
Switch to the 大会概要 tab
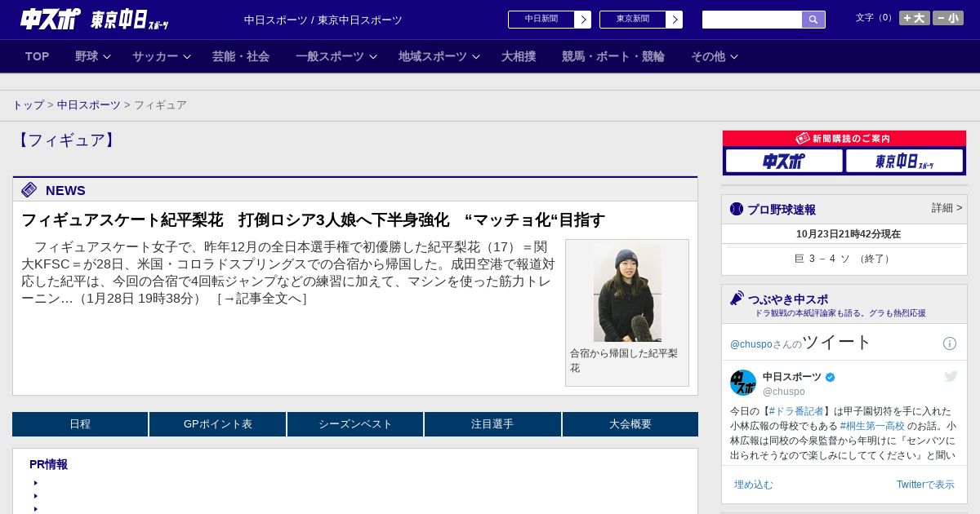(x=630, y=424)
